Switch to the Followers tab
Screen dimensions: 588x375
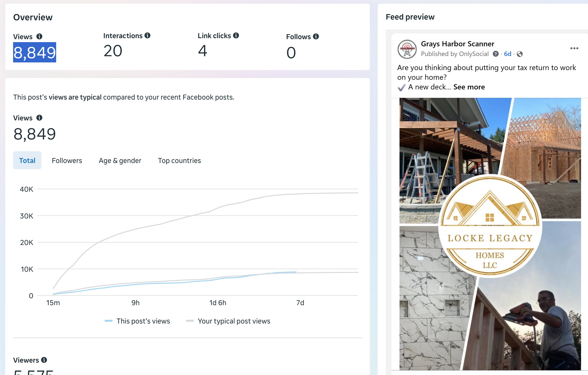pos(67,161)
